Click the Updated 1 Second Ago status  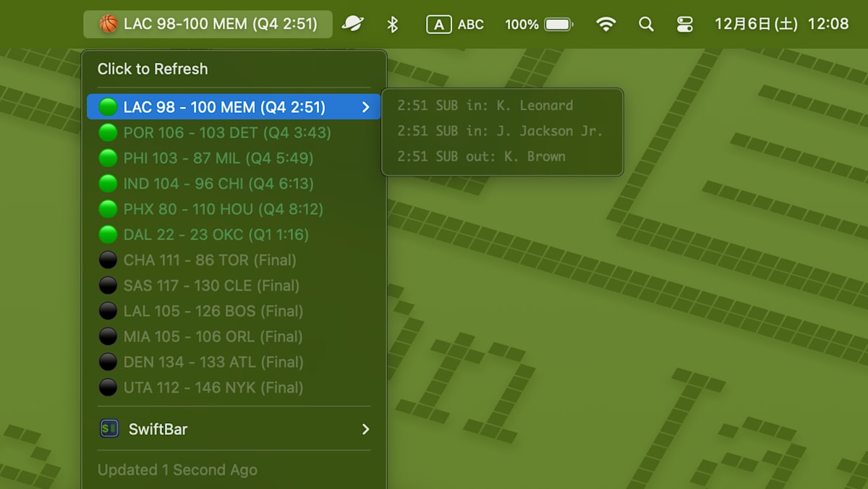click(177, 470)
